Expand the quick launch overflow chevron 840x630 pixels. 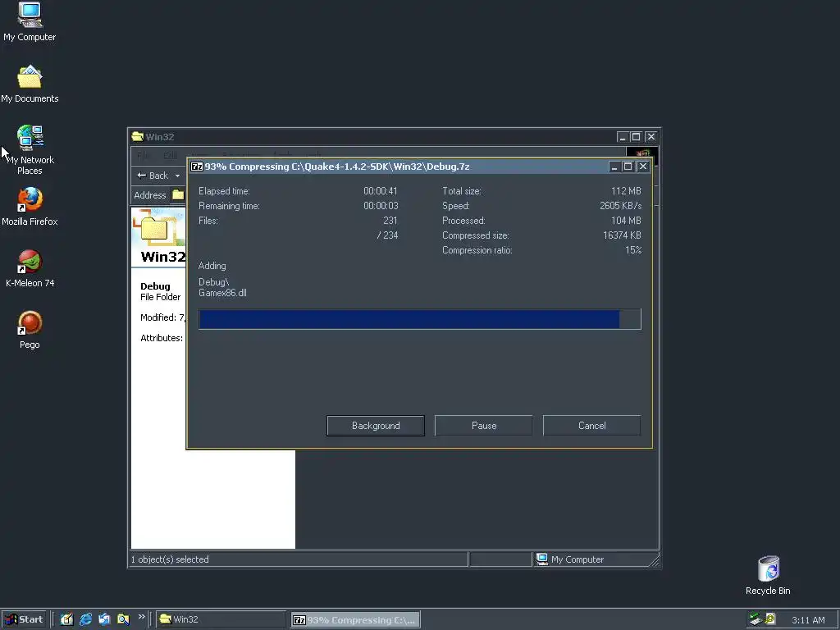tap(141, 617)
